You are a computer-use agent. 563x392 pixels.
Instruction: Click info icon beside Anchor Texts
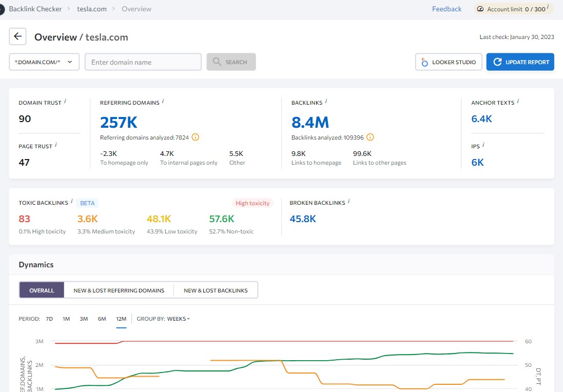coord(518,102)
